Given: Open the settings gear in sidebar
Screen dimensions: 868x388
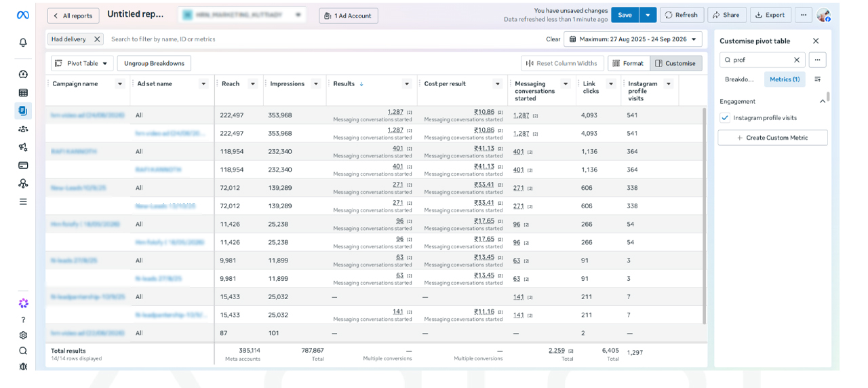Looking at the screenshot, I should tap(23, 335).
